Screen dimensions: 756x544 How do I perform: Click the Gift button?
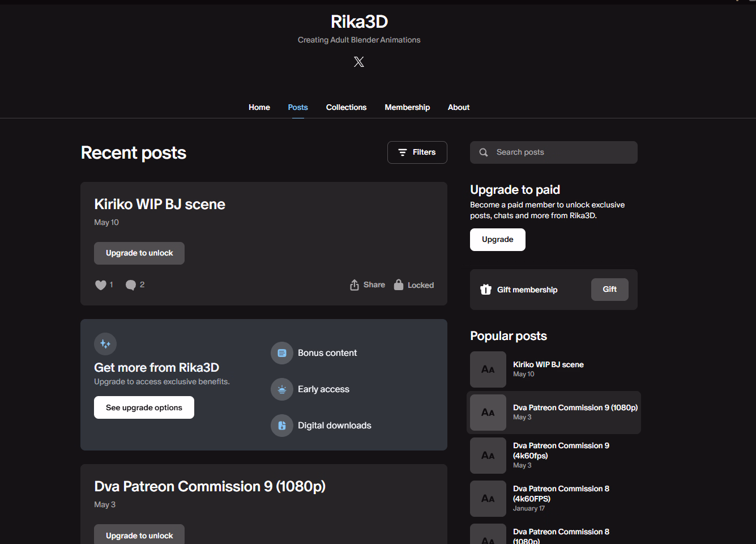pos(609,290)
